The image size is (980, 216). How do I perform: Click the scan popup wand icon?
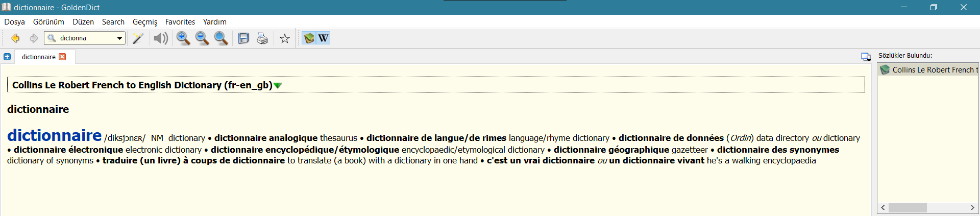pyautogui.click(x=138, y=38)
